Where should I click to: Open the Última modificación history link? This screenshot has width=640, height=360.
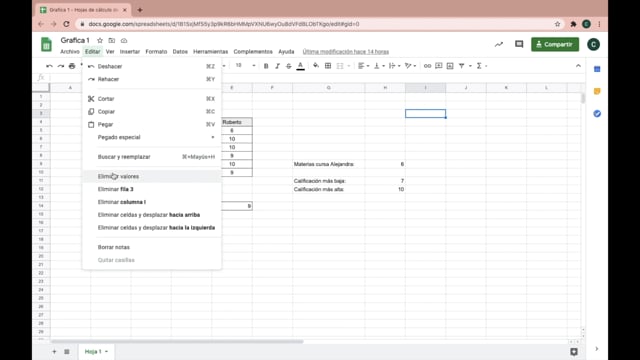pyautogui.click(x=345, y=52)
